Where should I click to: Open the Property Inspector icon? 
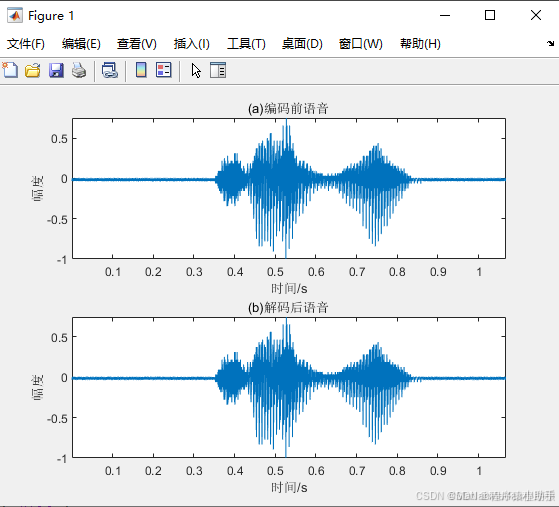coord(218,70)
